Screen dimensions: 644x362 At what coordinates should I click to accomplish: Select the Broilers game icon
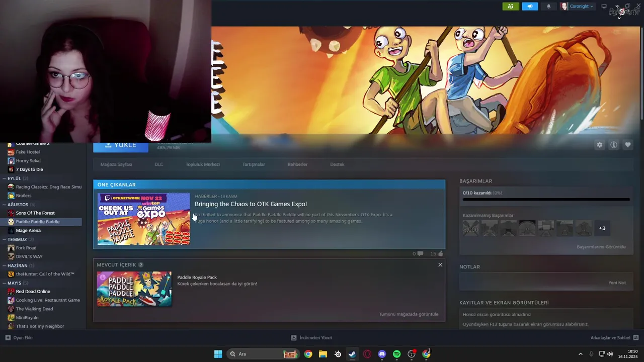[x=11, y=196]
